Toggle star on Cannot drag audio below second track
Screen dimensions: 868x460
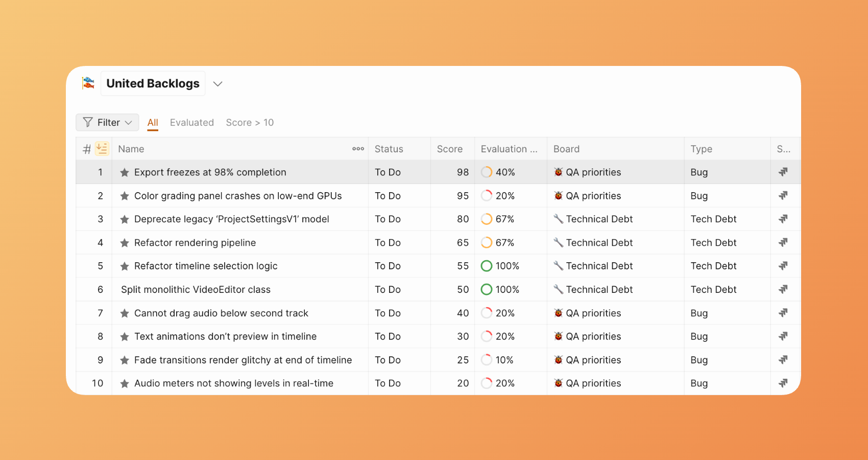[x=125, y=313]
